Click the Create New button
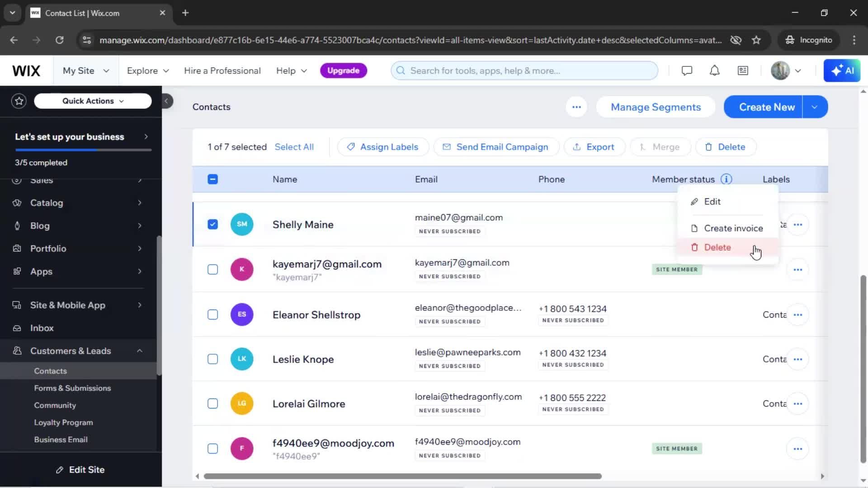This screenshot has width=868, height=488. (x=763, y=107)
